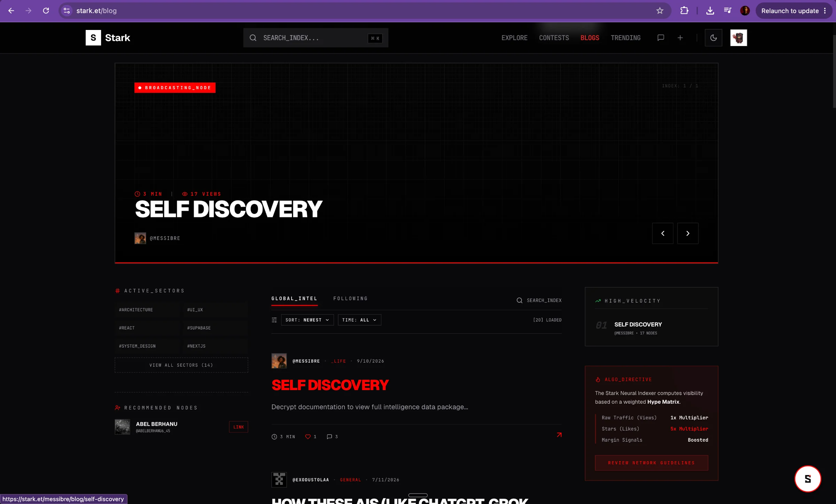Open Self Discovery in High Velocity list

pos(638,324)
